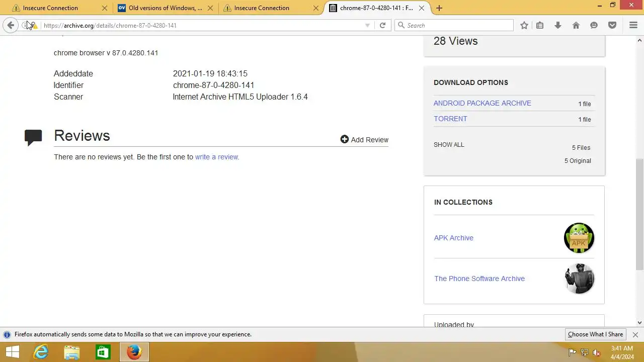
Task: Close the second Insecure Connection tab
Action: tap(316, 8)
